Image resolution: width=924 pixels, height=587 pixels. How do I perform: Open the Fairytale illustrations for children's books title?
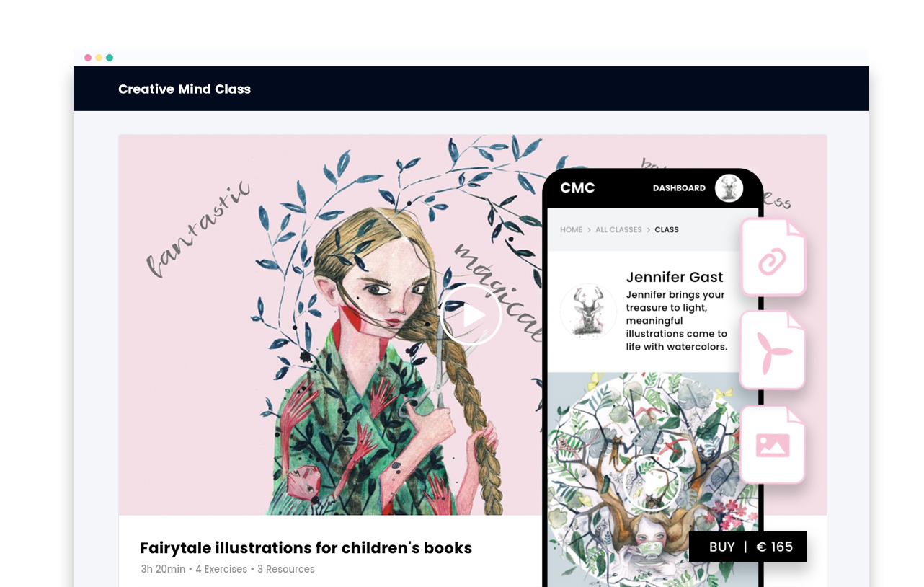306,548
